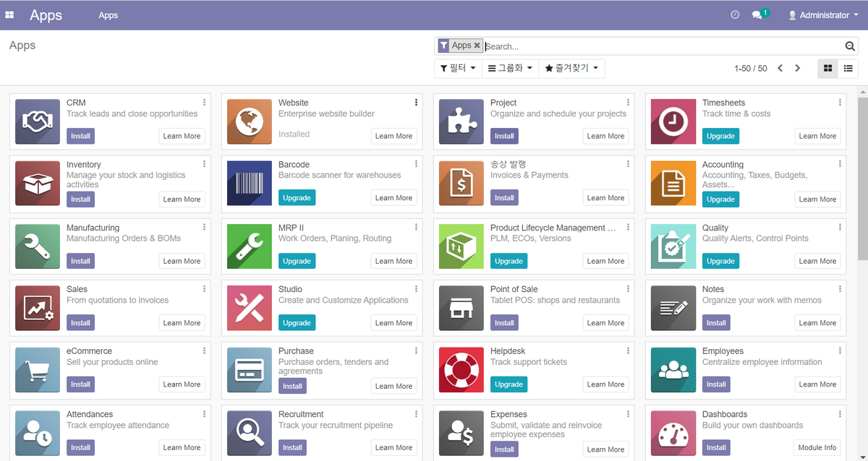The width and height of the screenshot is (868, 461).
Task: Open the activities clock icon in the top bar
Action: (x=735, y=14)
